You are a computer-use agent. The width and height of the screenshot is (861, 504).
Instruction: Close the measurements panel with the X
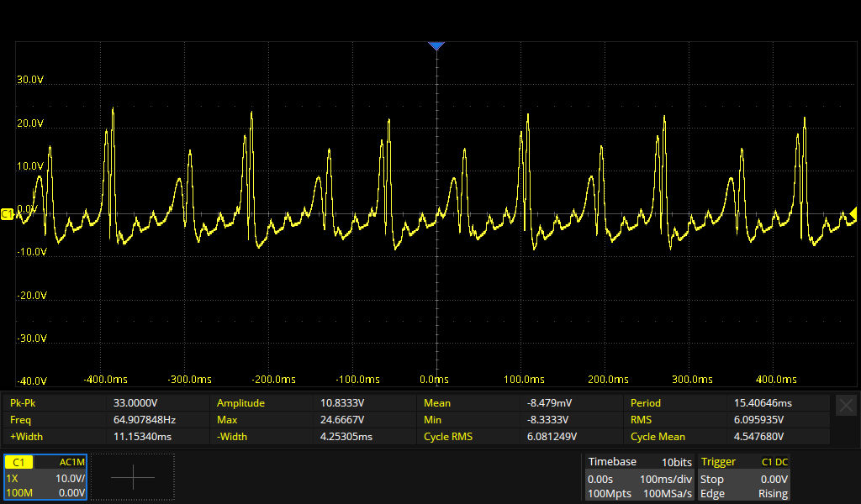[x=846, y=405]
